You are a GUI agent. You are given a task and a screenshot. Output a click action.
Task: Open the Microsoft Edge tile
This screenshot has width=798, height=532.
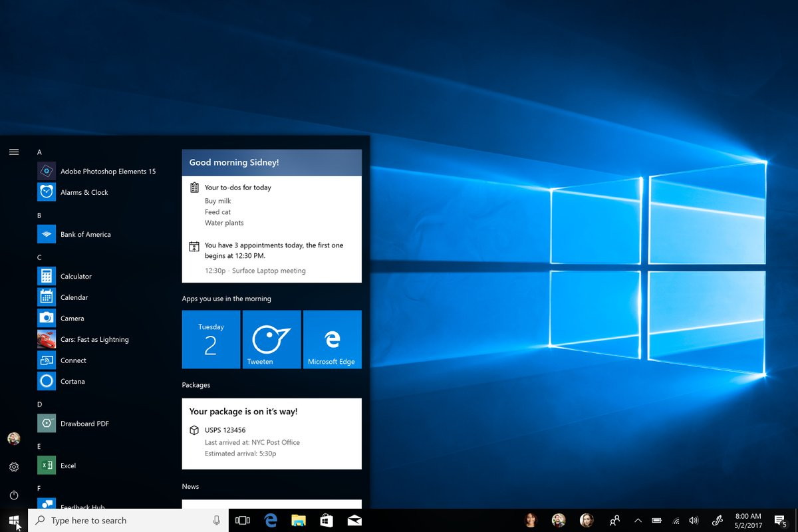(332, 339)
